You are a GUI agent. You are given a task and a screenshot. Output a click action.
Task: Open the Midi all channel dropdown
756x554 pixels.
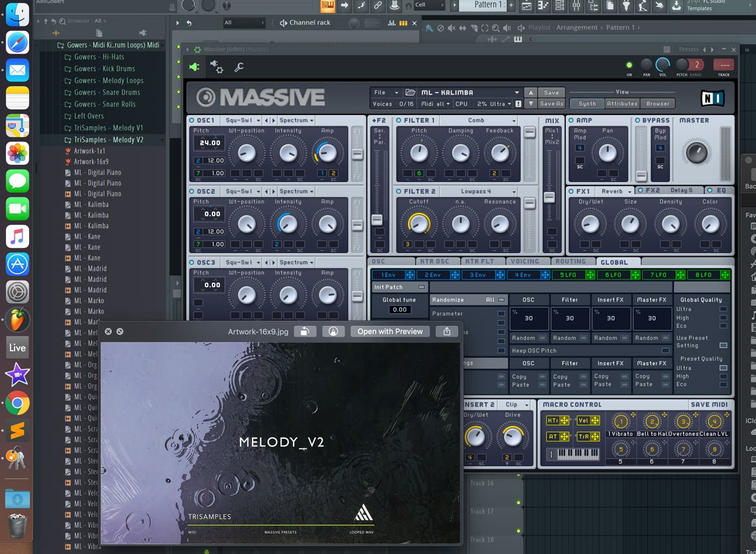click(x=436, y=104)
